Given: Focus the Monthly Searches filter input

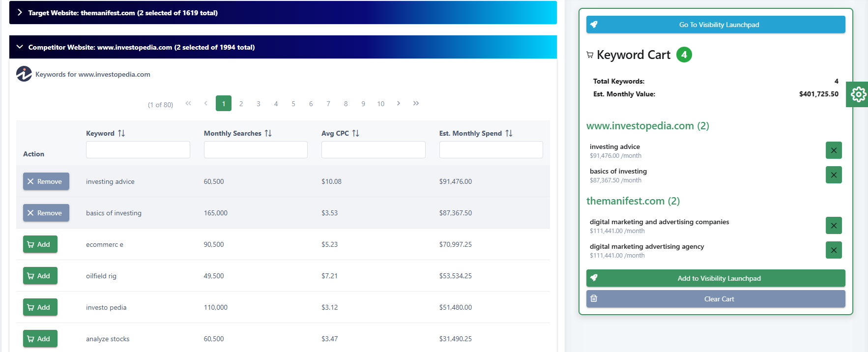Looking at the screenshot, I should tap(256, 149).
